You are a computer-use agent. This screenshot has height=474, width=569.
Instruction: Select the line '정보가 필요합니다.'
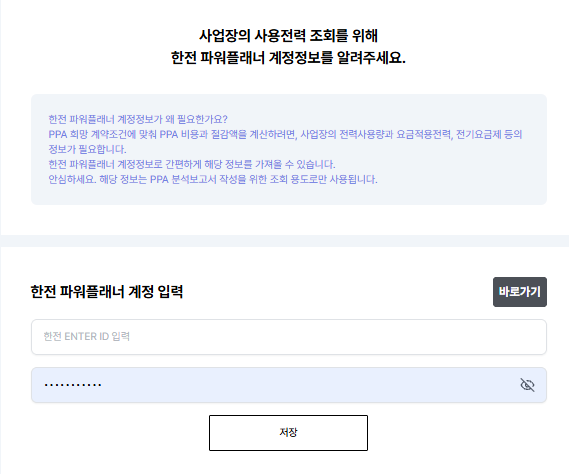(x=87, y=149)
